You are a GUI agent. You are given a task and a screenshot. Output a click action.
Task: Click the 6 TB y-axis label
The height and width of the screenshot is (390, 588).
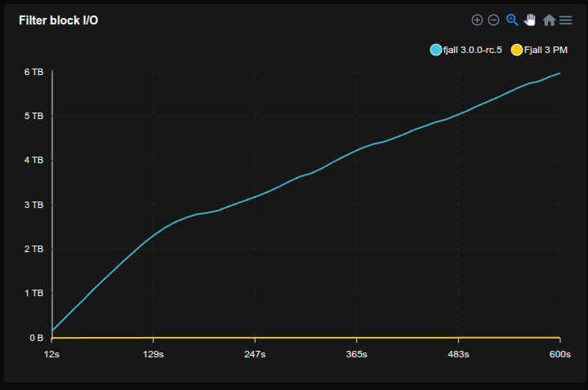(x=33, y=72)
